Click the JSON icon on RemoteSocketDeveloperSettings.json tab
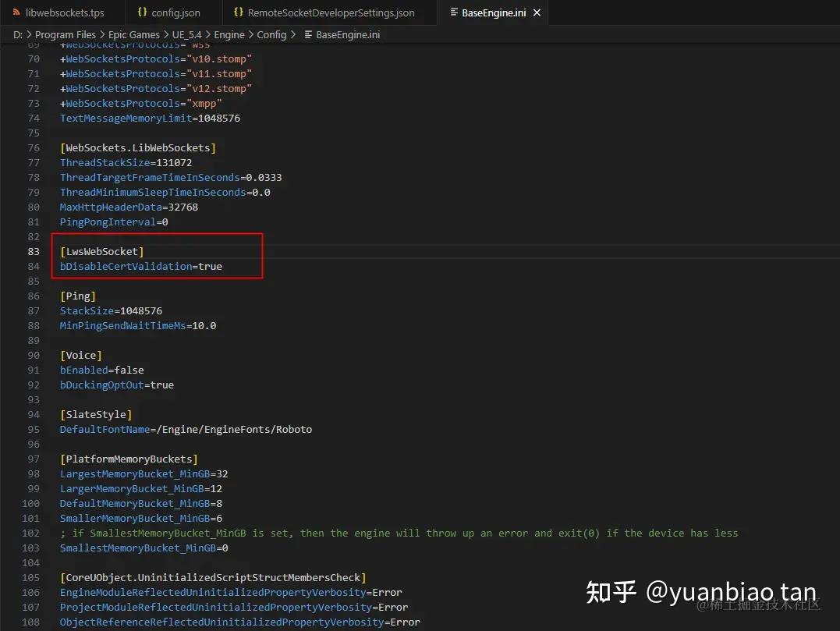 (x=239, y=12)
